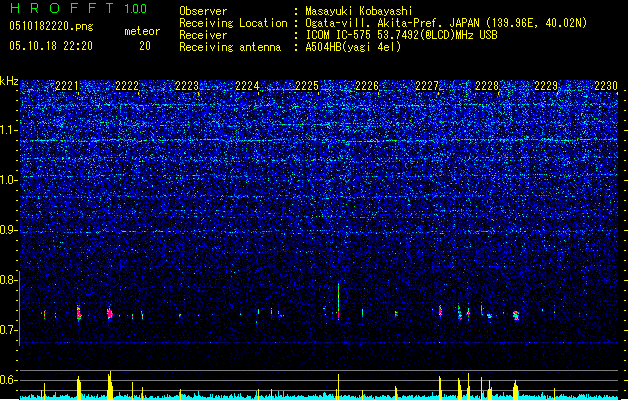Click the 1.0 kHz axis label

point(9,180)
